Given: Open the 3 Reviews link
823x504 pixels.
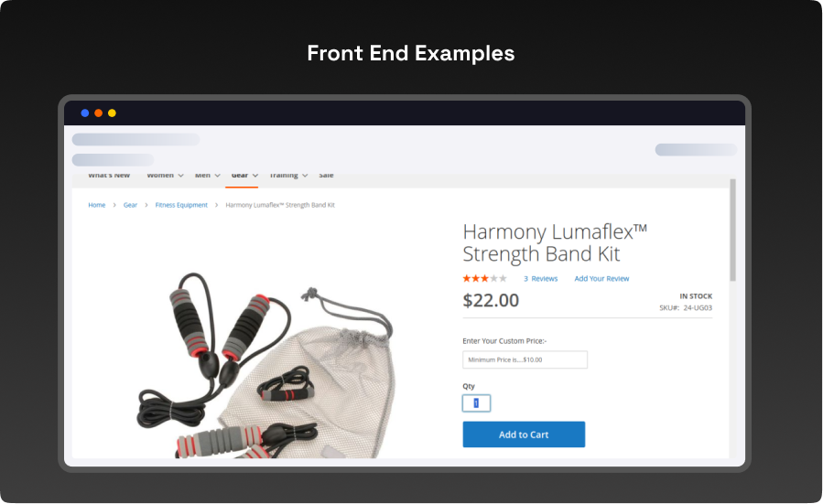Looking at the screenshot, I should pos(540,278).
